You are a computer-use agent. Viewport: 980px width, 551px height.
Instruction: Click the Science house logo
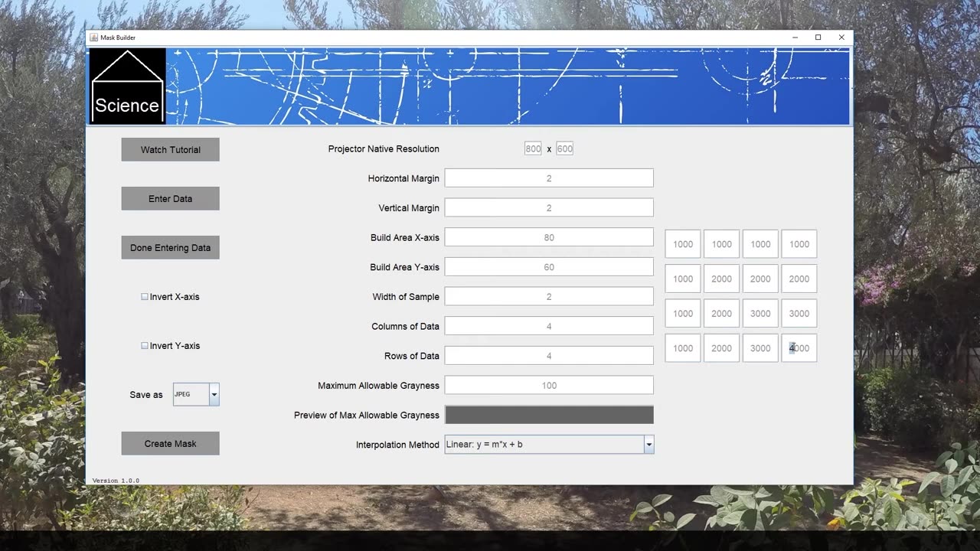(127, 85)
